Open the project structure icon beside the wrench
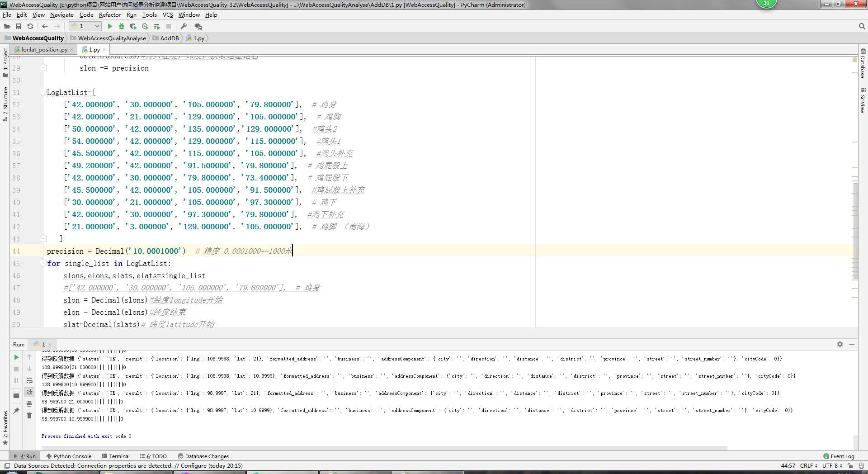Image resolution: width=868 pixels, height=474 pixels. coord(198,26)
